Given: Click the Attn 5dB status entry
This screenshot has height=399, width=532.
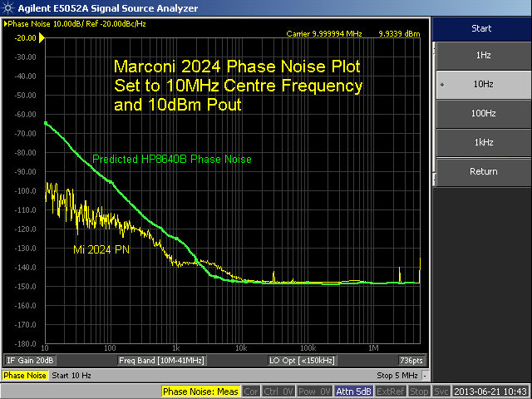Looking at the screenshot, I should [353, 392].
